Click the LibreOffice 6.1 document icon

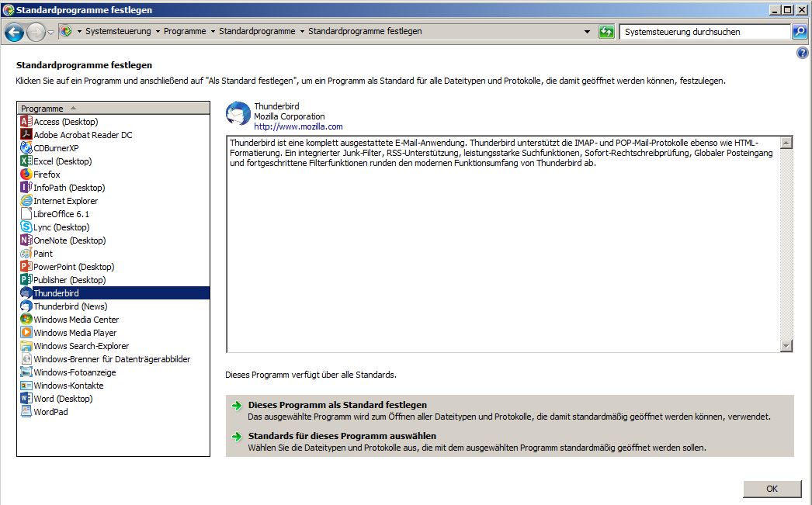click(x=26, y=213)
